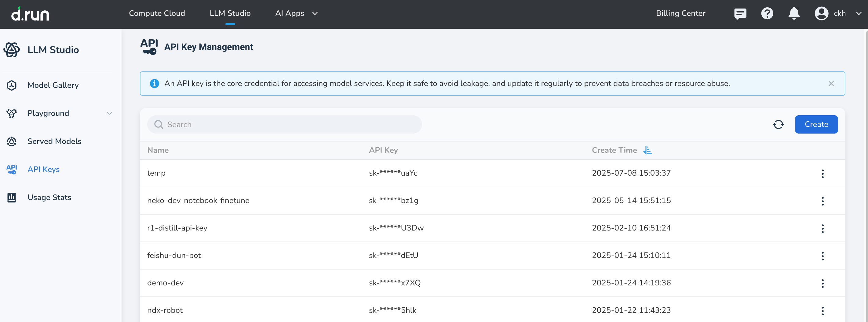Click the refresh icon beside Create

(778, 124)
